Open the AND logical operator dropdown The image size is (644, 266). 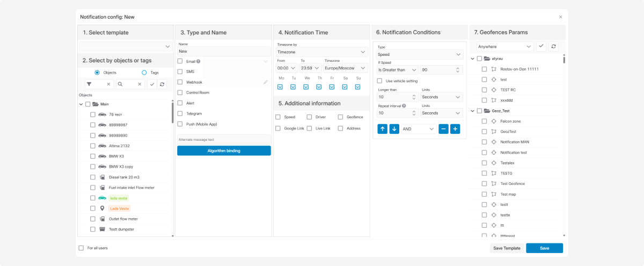[x=418, y=129]
